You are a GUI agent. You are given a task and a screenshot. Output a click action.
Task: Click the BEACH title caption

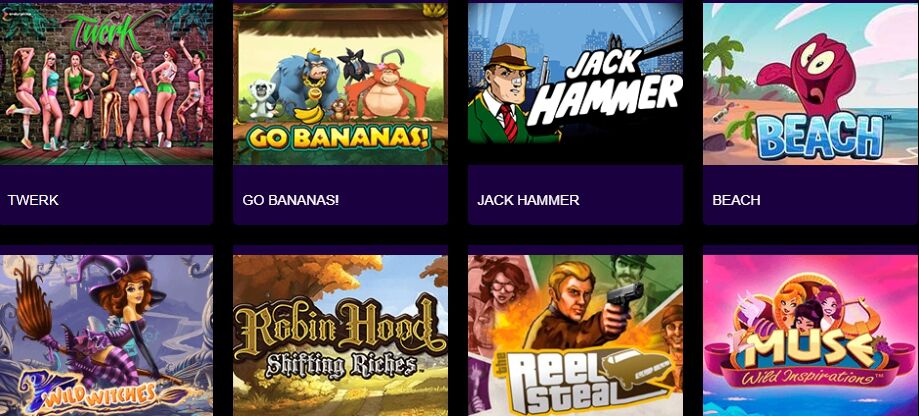736,200
